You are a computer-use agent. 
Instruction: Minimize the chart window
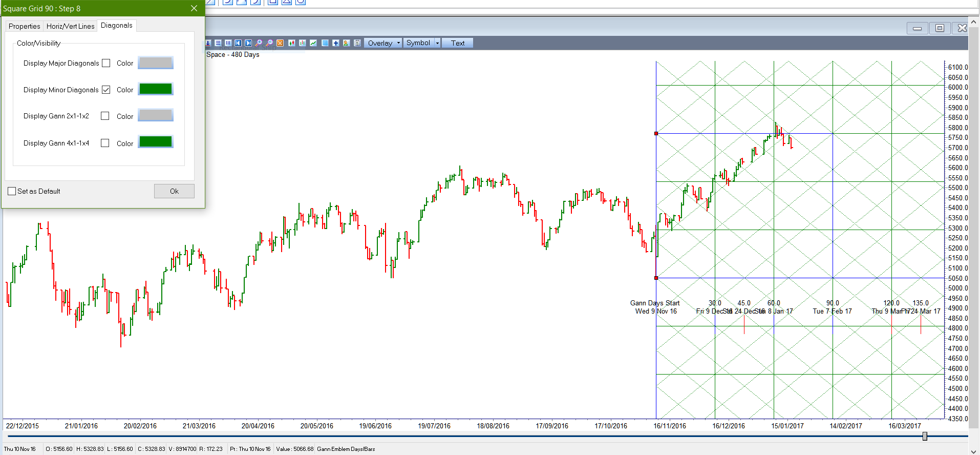coord(917,28)
